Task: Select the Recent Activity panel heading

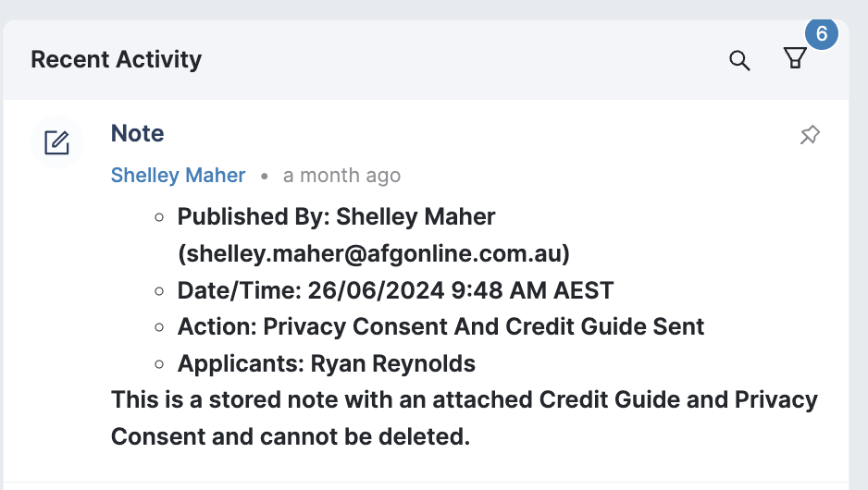Action: point(116,59)
